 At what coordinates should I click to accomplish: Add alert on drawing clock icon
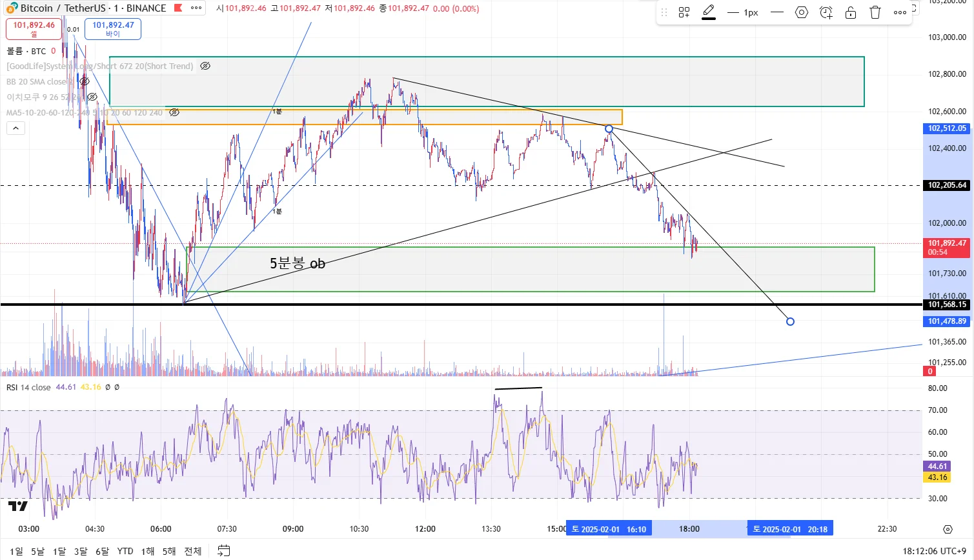click(826, 12)
